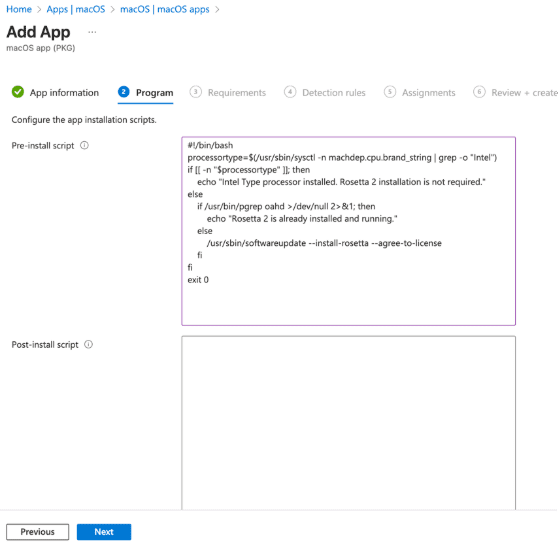Open the Apps | macOS breadcrumb
Viewport: 558px width, 543px height.
click(76, 9)
